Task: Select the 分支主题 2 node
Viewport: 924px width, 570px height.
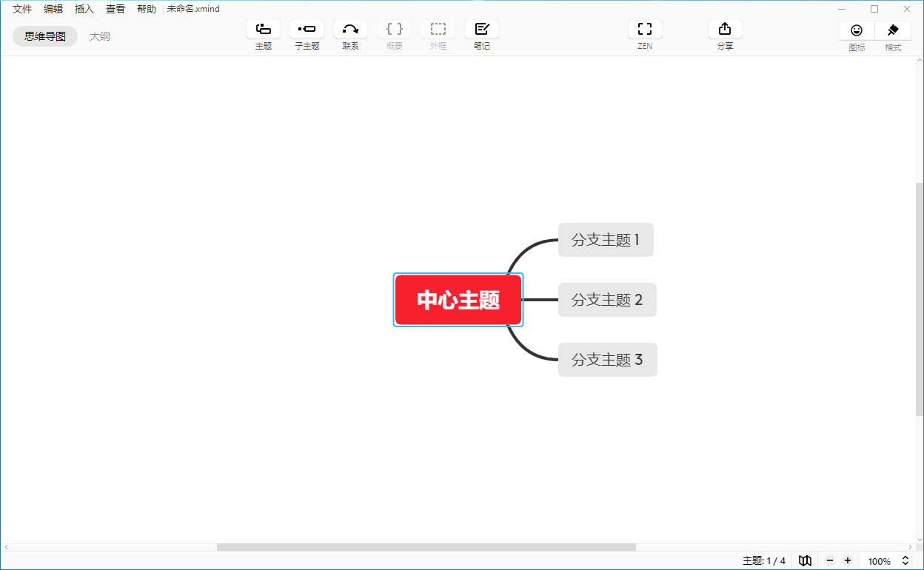Action: tap(607, 300)
